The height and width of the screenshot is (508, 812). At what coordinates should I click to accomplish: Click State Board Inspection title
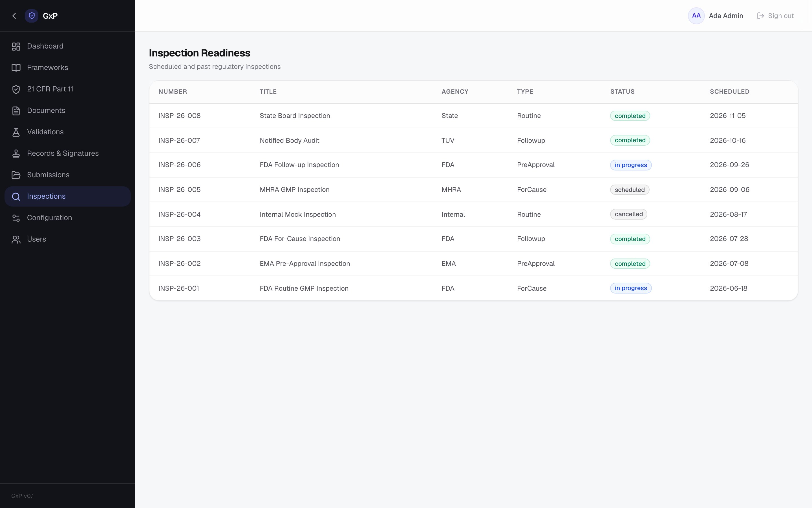click(295, 116)
